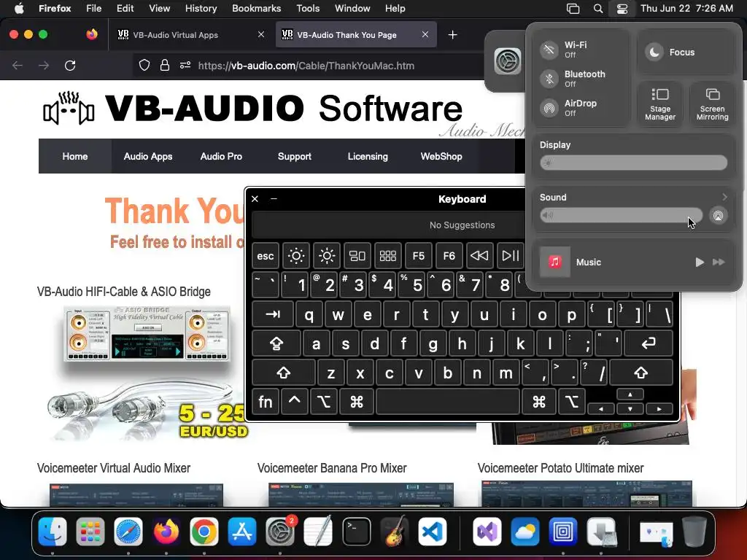Play Music in Control Center
Image resolution: width=747 pixels, height=560 pixels.
coord(700,262)
